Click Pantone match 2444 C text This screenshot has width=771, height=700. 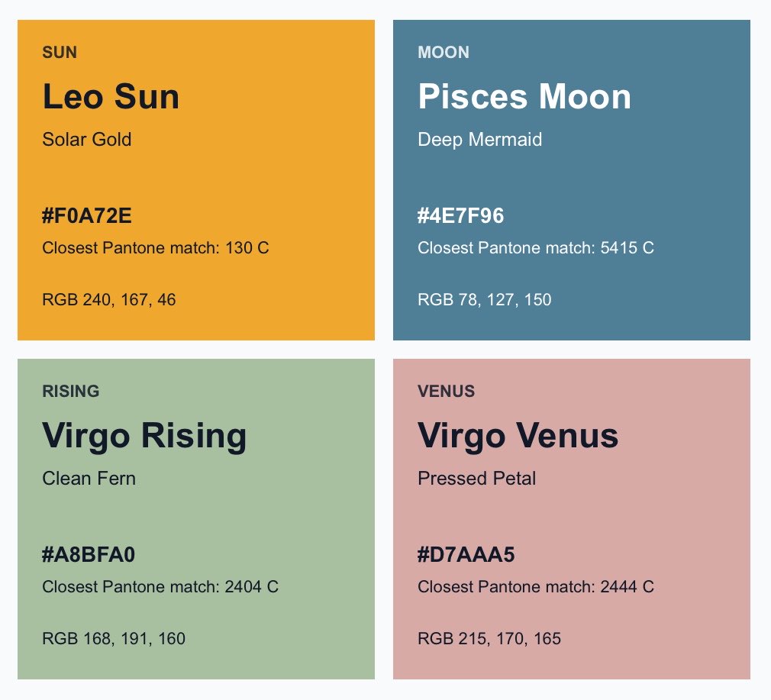(x=536, y=586)
